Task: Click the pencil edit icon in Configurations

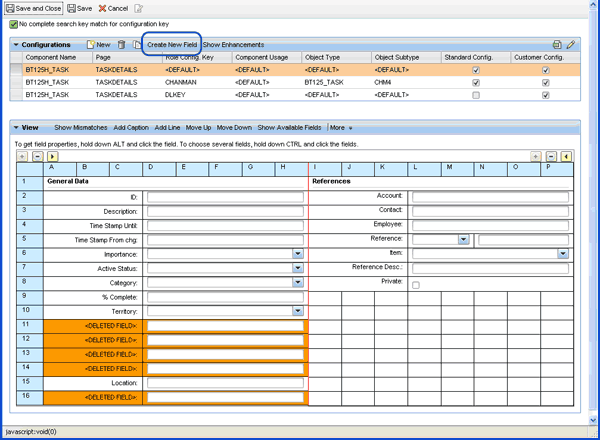Action: click(570, 45)
